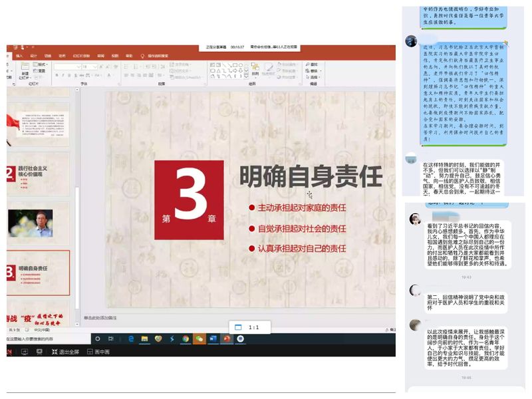Image resolution: width=532 pixels, height=399 pixels.
Task: Click the 1:1 zoom ratio button
Action: pyautogui.click(x=248, y=328)
